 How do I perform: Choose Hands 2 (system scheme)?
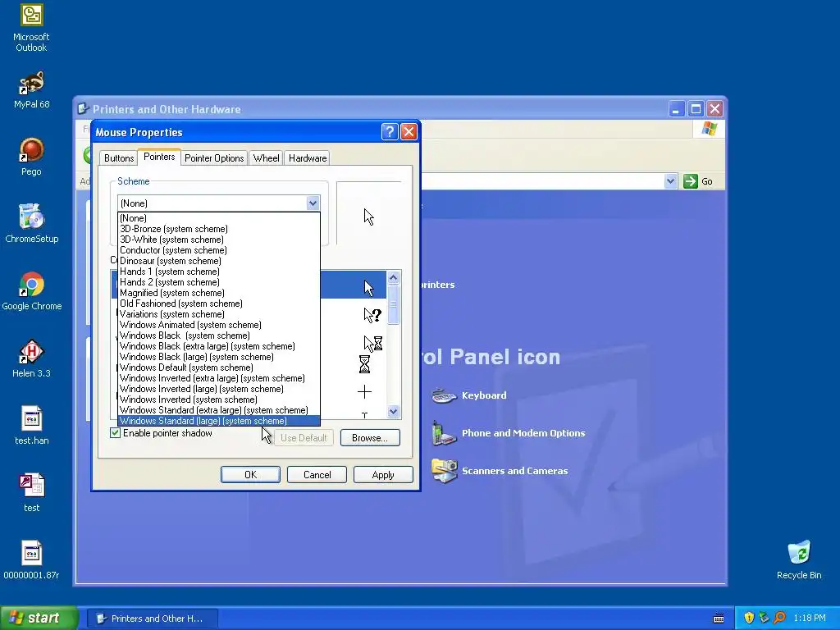click(x=218, y=282)
